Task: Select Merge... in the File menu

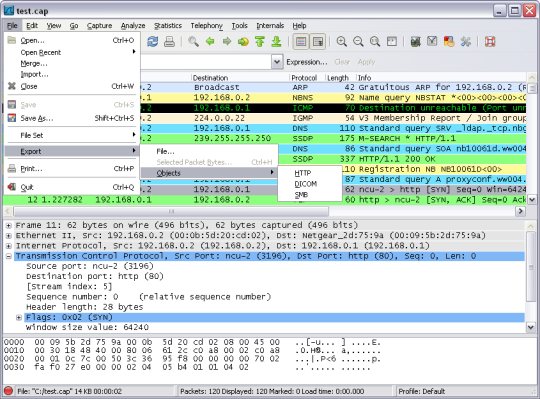Action: tap(72, 63)
